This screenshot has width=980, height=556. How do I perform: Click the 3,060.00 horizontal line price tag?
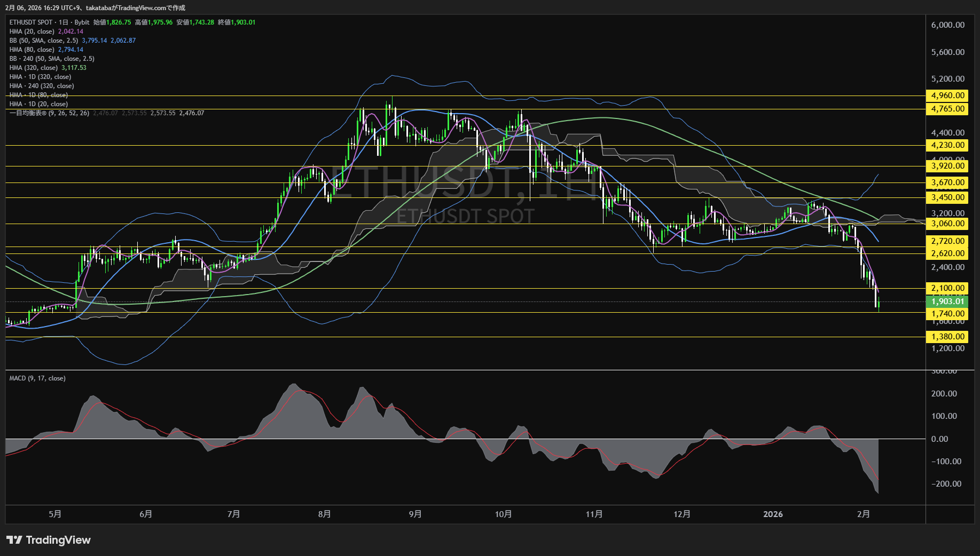[947, 224]
